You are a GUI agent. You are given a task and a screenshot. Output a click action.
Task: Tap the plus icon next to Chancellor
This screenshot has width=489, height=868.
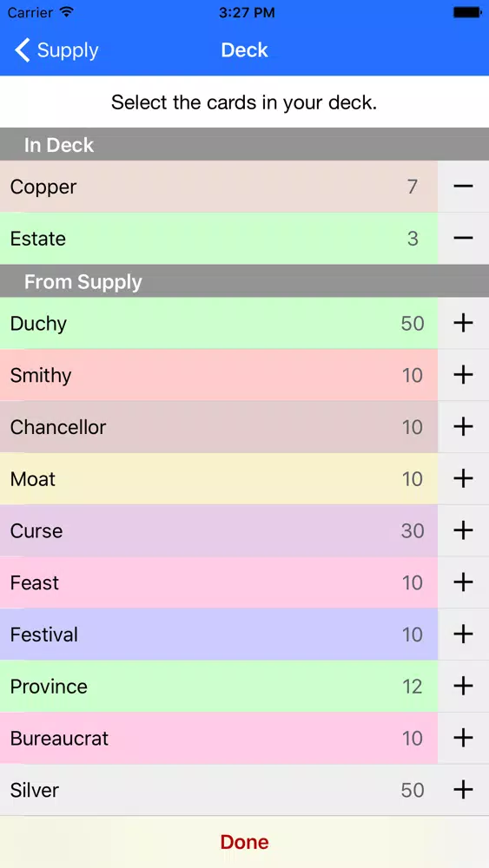pyautogui.click(x=463, y=427)
